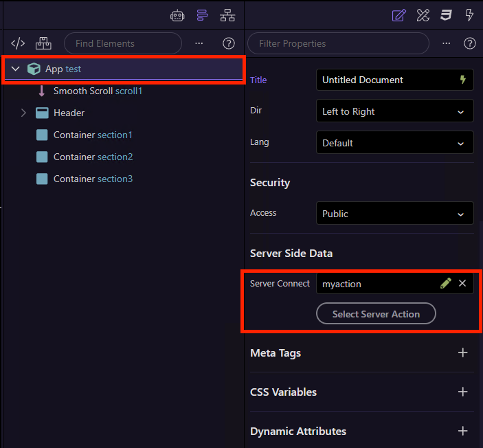483x448 pixels.
Task: Open the Lang dropdown set to Default
Action: [394, 143]
